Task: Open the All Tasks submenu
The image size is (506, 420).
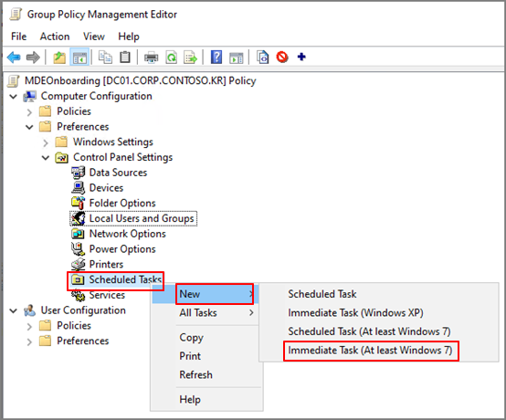Action: pos(206,312)
